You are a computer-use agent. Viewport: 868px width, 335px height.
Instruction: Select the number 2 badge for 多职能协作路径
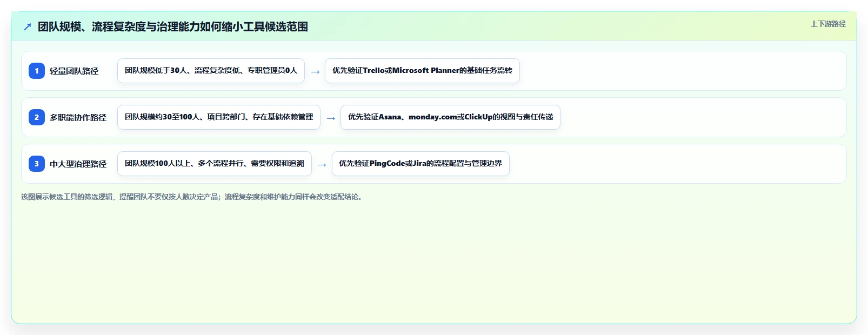pos(37,117)
